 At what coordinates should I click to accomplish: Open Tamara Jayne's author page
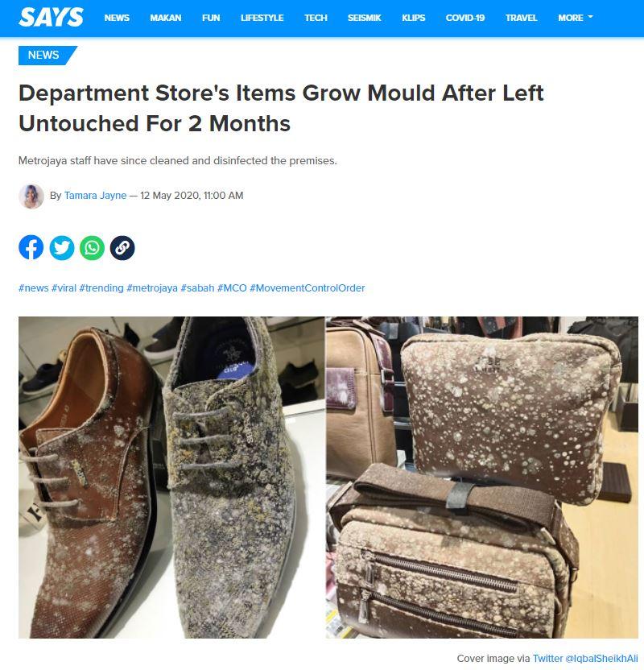[x=95, y=195]
